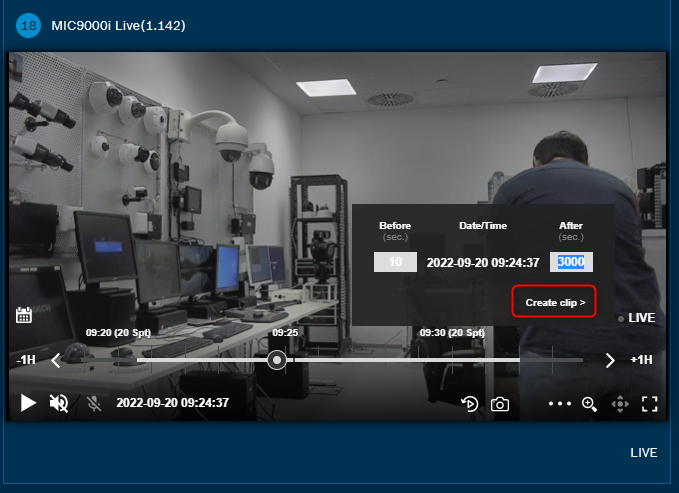The image size is (679, 493).
Task: Click the After seconds input field
Action: pyautogui.click(x=571, y=262)
